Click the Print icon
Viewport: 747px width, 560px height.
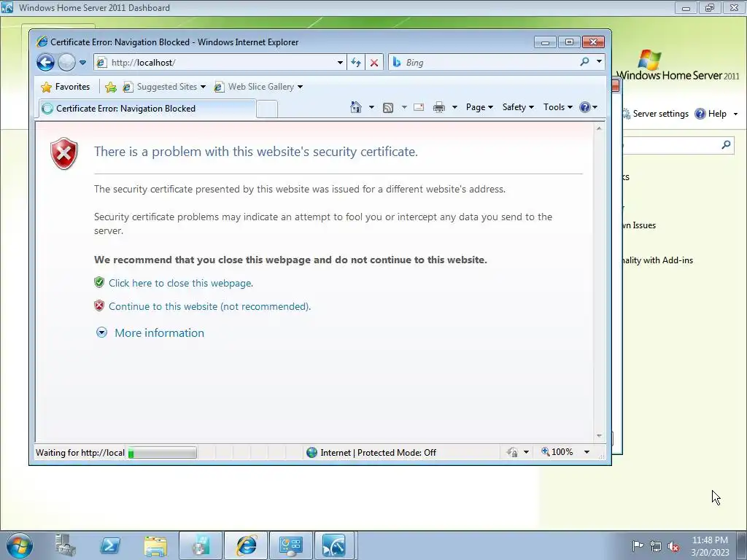click(x=438, y=107)
